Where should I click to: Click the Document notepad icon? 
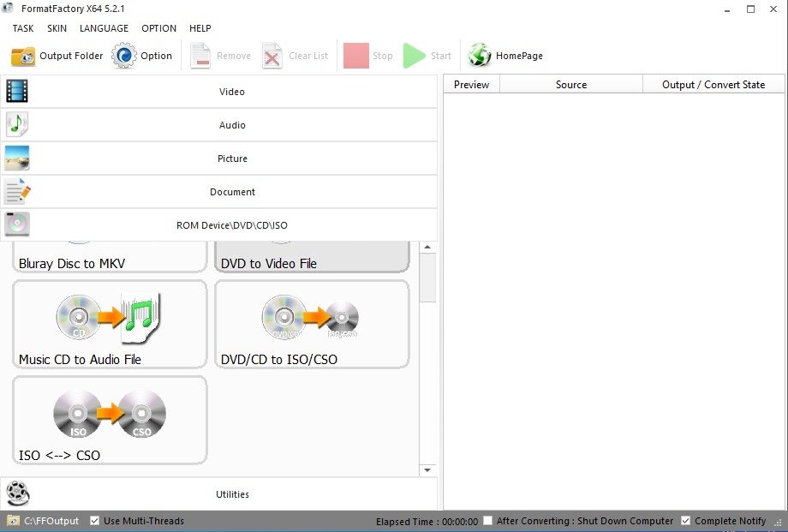click(x=17, y=191)
